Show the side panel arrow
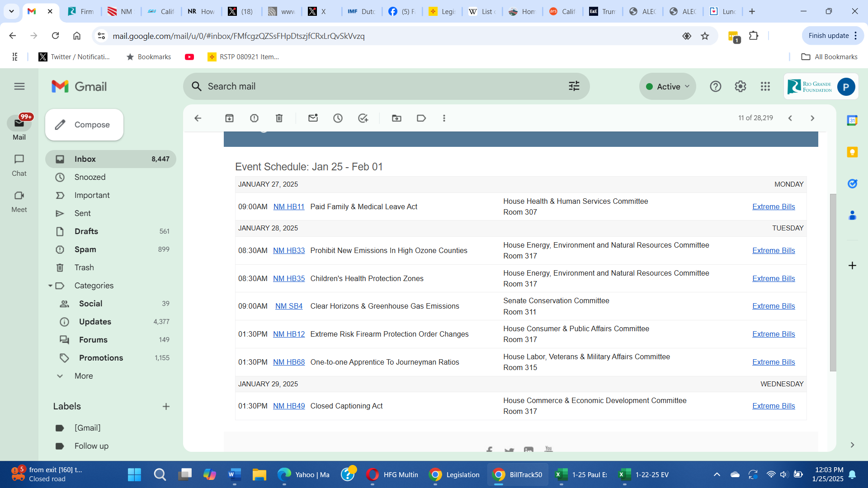Image resolution: width=868 pixels, height=488 pixels. 852,445
